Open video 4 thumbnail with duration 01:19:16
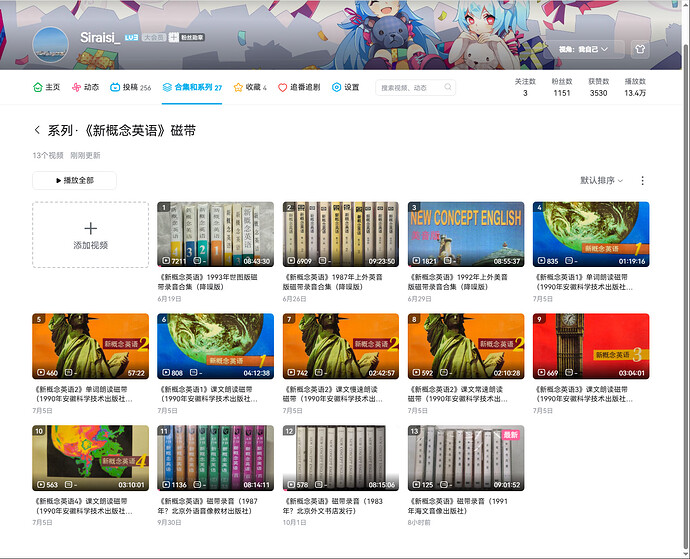 [591, 234]
